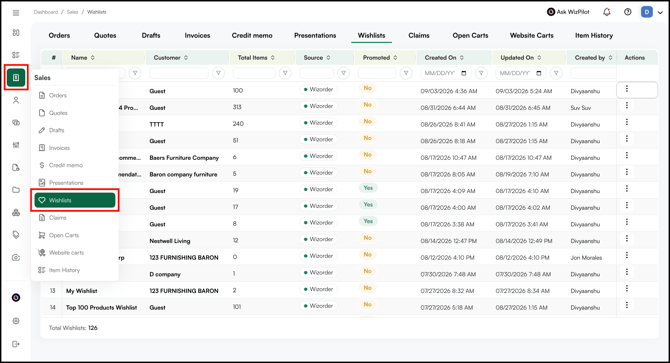Open calendar picker in Created On filter
Image resolution: width=670 pixels, height=363 pixels.
(x=464, y=73)
